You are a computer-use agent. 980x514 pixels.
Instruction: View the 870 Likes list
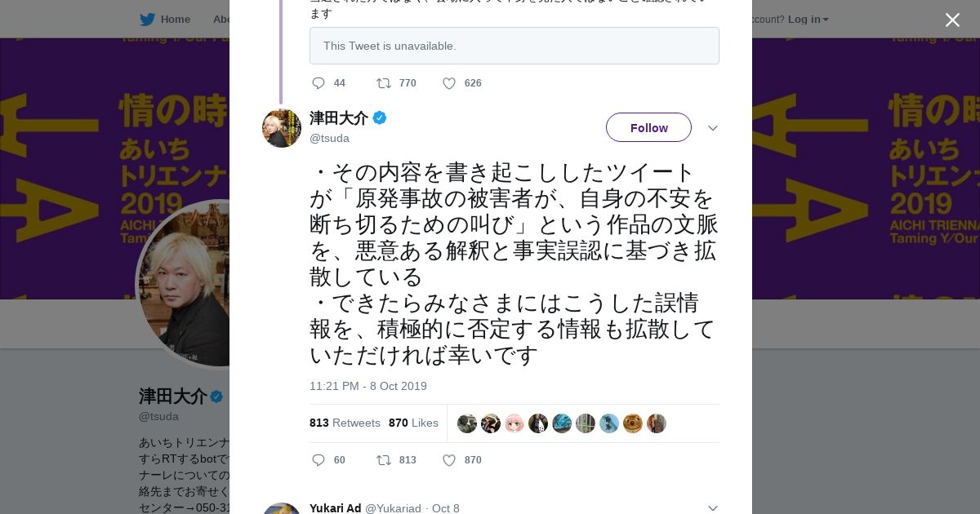[413, 423]
